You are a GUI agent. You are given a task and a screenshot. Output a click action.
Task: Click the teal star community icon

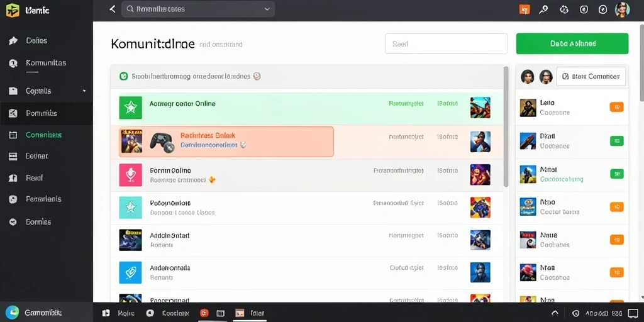131,208
